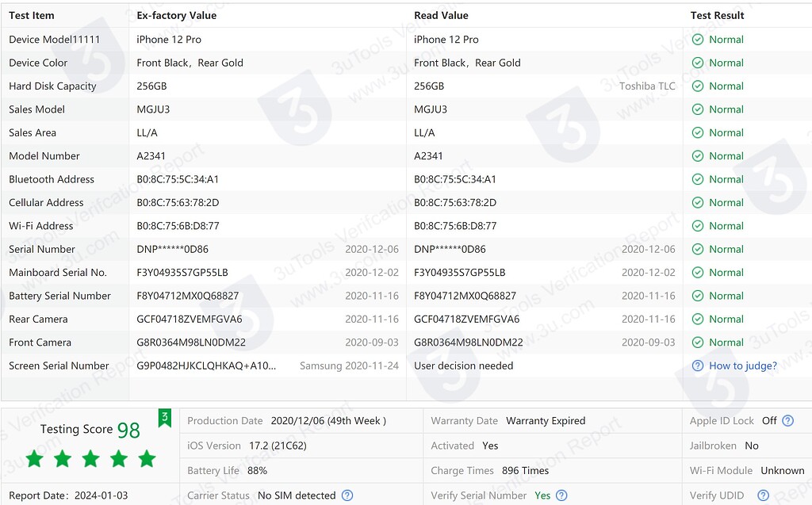The height and width of the screenshot is (505, 812).
Task: Click the Toshiba TLC disk note
Action: click(x=647, y=86)
